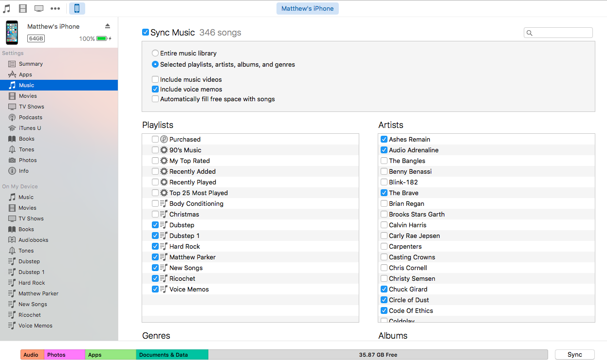This screenshot has width=607, height=364.
Task: Click the 90's Music smart playlist gear icon
Action: [164, 150]
